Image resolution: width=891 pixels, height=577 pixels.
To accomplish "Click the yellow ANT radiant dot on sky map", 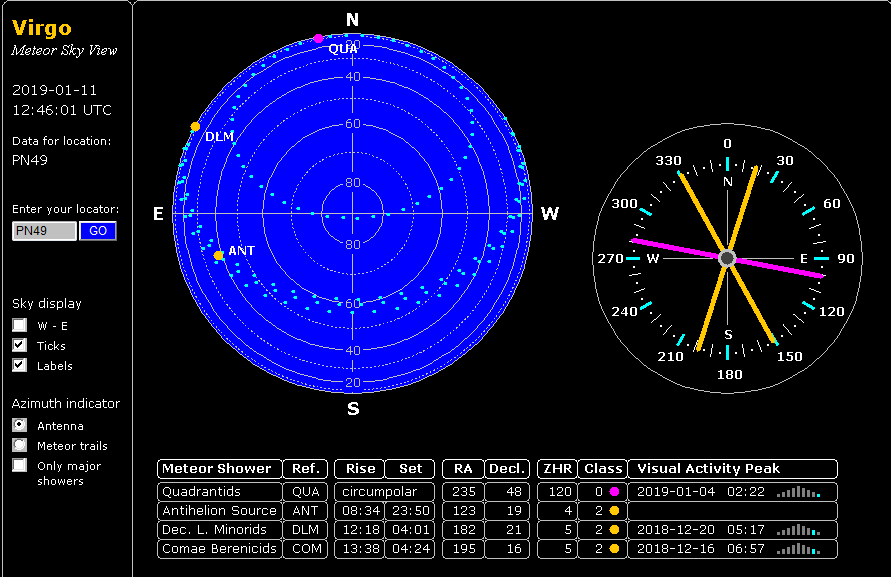I will 219,256.
